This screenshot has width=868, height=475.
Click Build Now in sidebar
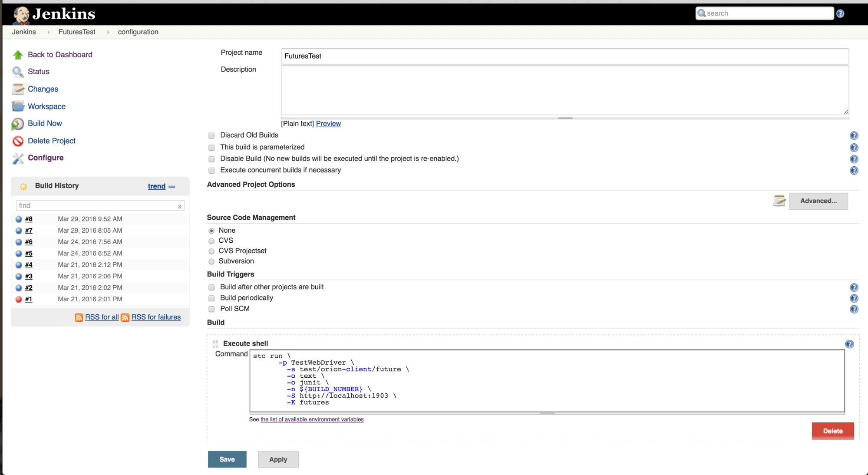click(45, 123)
